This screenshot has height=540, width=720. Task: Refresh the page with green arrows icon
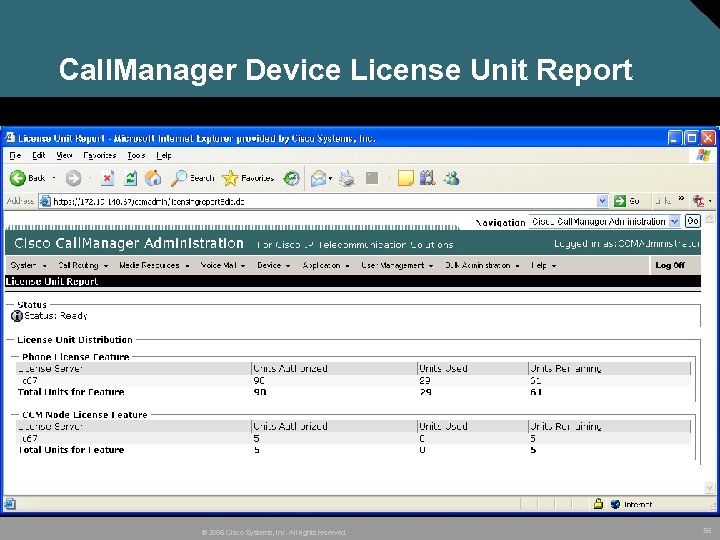pos(130,178)
